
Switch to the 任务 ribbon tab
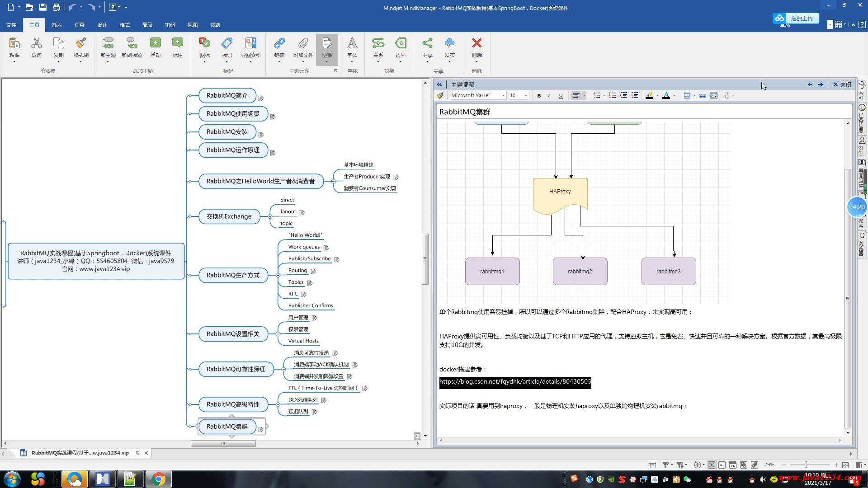(x=80, y=25)
